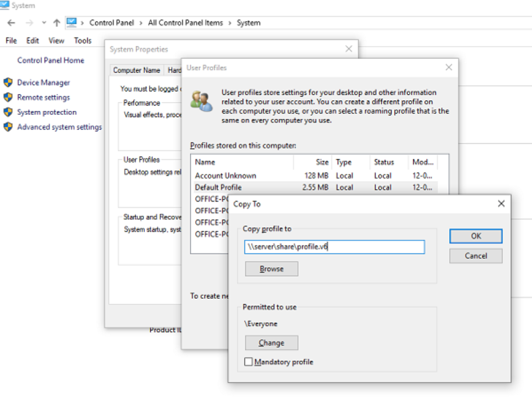Click the 128 MB size cell
532x399 pixels.
[317, 176]
